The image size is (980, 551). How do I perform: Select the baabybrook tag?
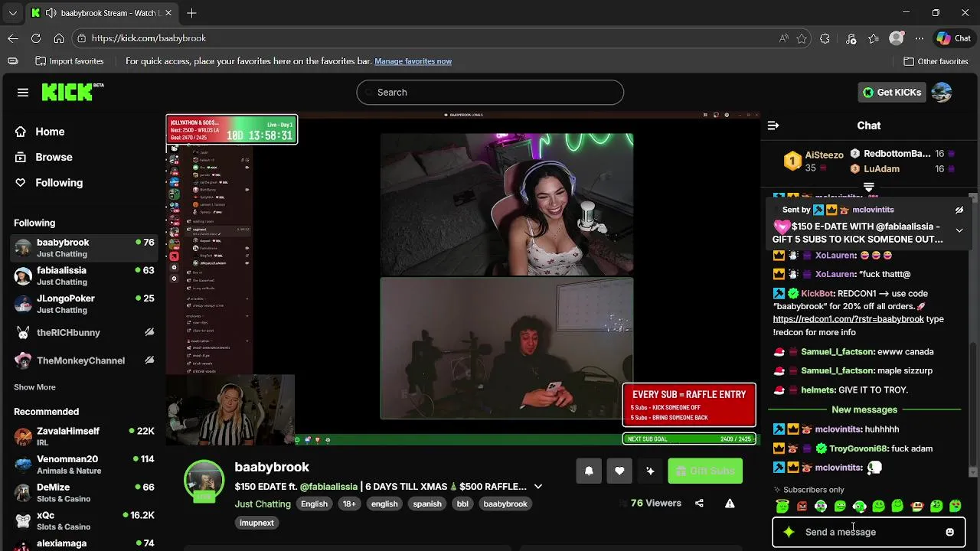(x=505, y=504)
